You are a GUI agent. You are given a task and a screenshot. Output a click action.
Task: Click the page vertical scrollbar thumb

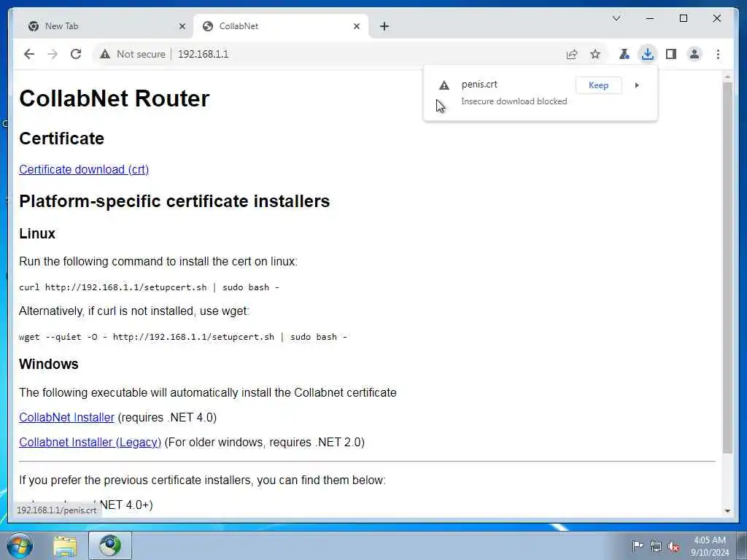coord(727,267)
